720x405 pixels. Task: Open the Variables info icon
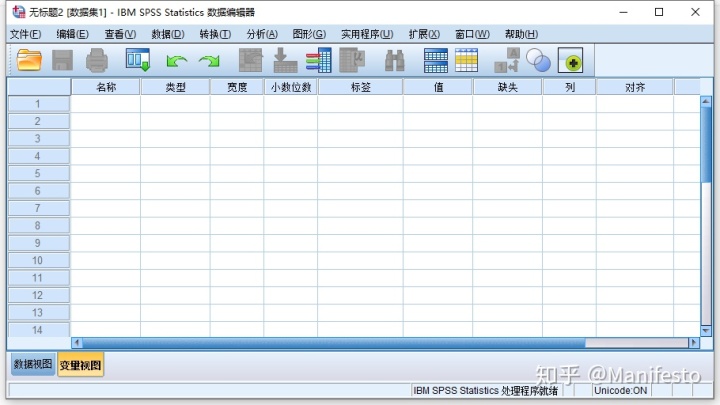[319, 60]
